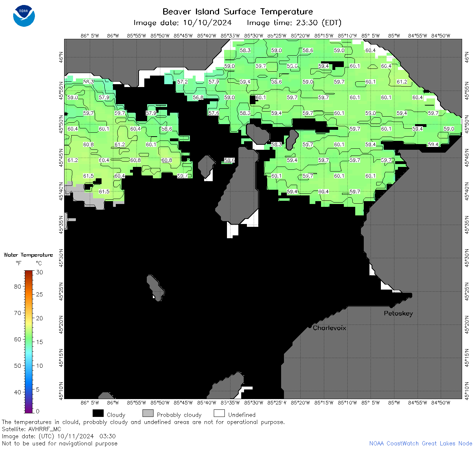The height and width of the screenshot is (449, 476).
Task: Click the operational purpose disclaimer sentence
Action: 143,422
